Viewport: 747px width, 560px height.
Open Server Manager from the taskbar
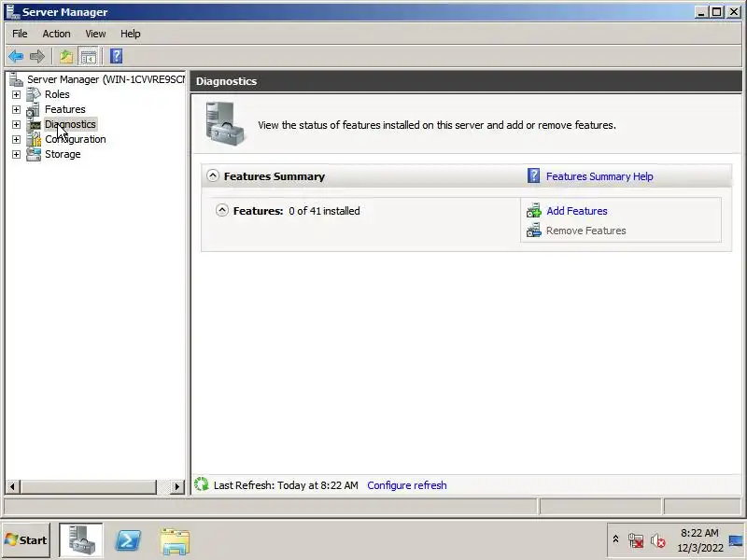click(x=80, y=540)
